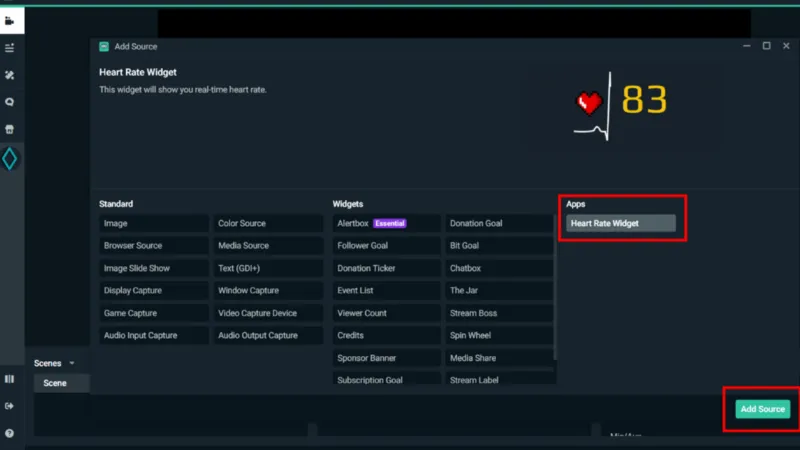
Task: Close the Add Source window
Action: click(x=786, y=46)
